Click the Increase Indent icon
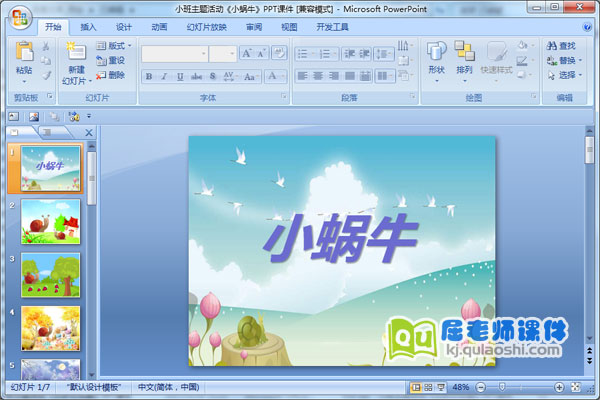 (364, 54)
